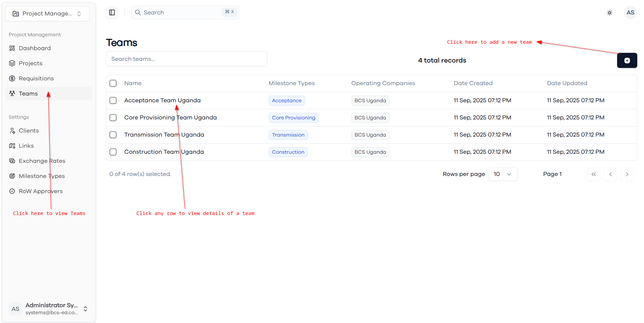644x323 pixels.
Task: Click the Core Provisioning milestone badge
Action: coord(294,118)
